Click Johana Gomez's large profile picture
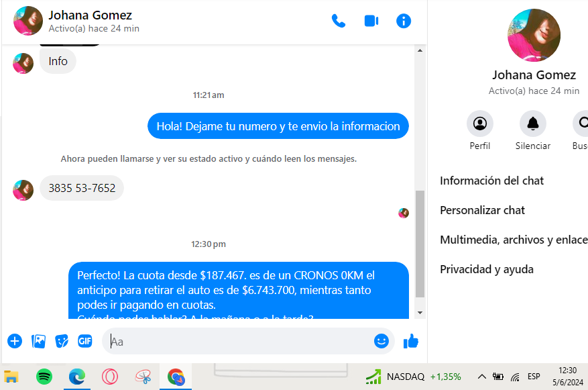588x390 pixels. pyautogui.click(x=534, y=35)
